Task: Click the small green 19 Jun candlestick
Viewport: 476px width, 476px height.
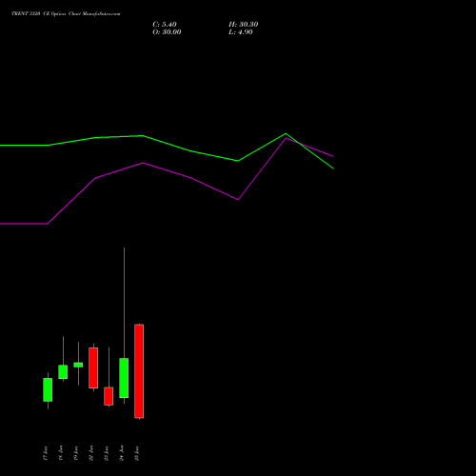Action: (x=78, y=365)
